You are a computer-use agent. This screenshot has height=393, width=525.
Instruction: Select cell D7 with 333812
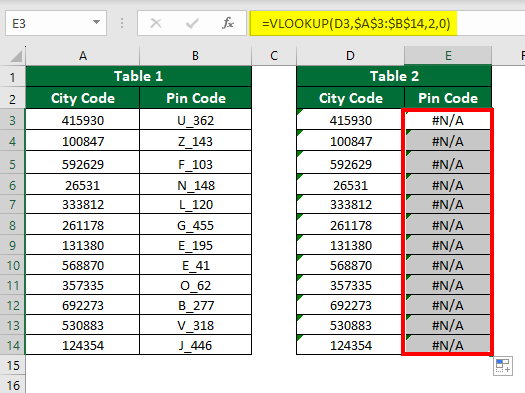(350, 204)
